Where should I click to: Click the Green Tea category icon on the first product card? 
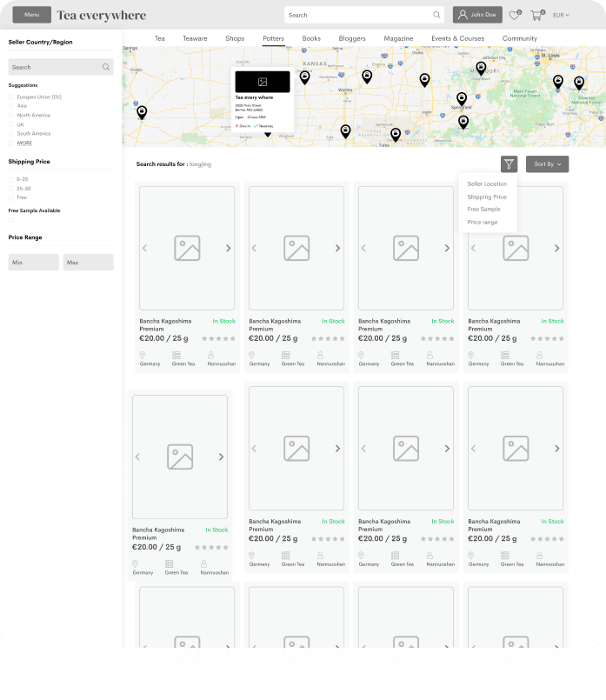click(x=176, y=356)
